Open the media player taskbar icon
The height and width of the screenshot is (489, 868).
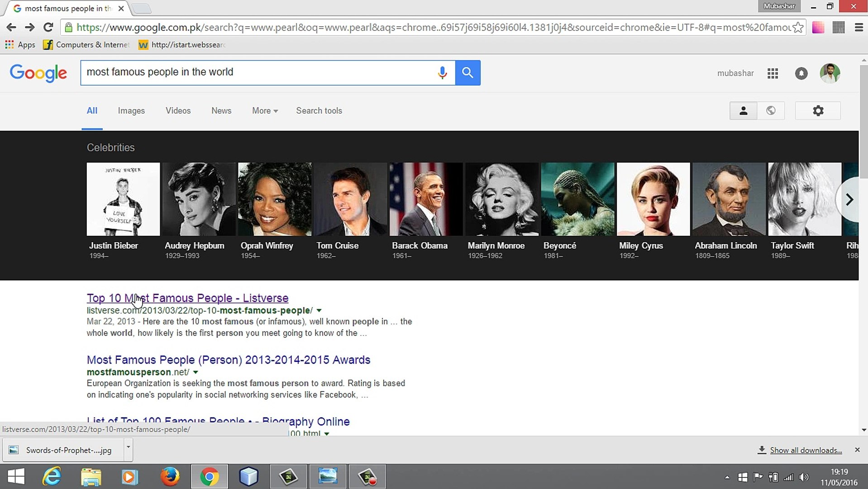(130, 476)
